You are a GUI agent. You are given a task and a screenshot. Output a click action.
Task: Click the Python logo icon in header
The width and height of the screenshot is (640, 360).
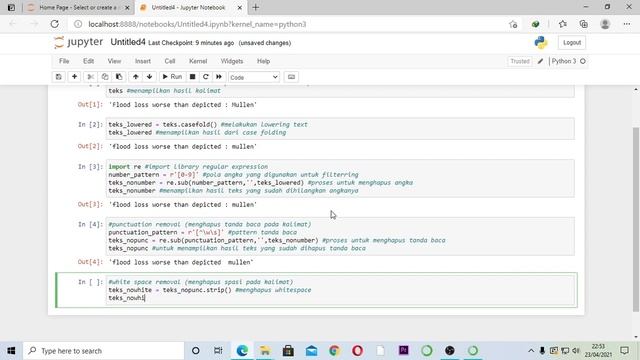pos(540,42)
